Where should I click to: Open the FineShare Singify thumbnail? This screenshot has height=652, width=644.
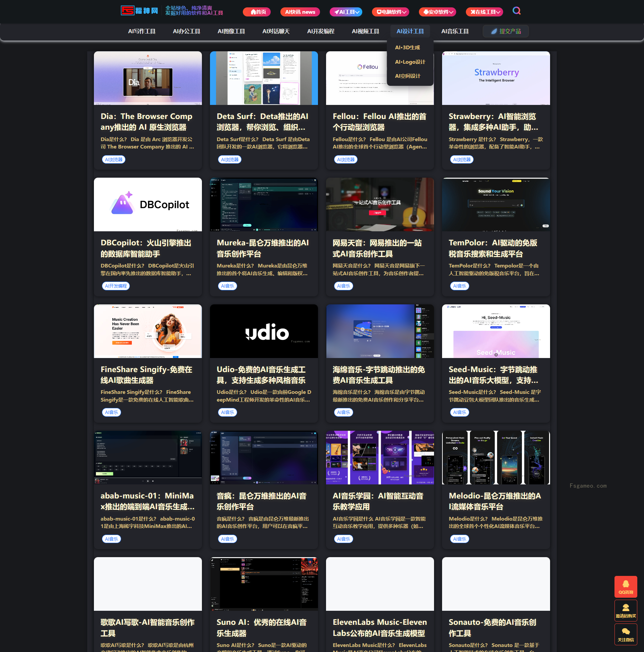(x=148, y=331)
